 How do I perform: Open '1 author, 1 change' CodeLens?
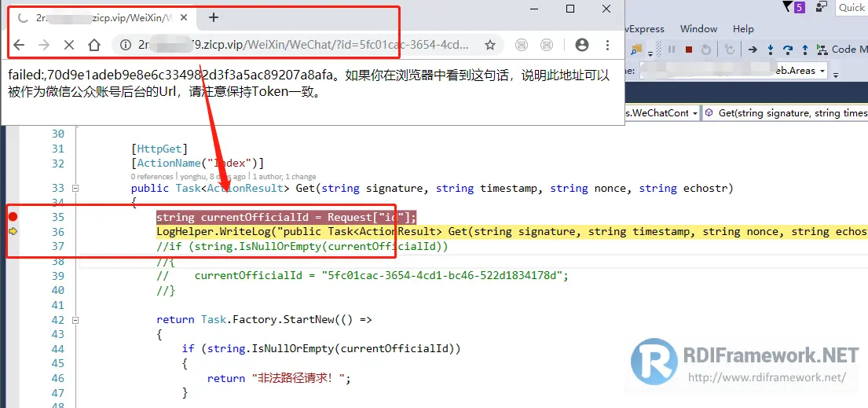pos(284,176)
